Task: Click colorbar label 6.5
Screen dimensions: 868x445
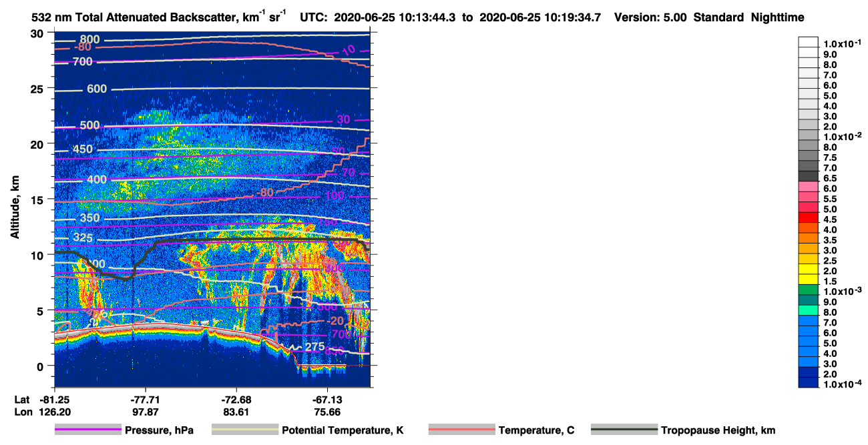Action: (x=831, y=178)
